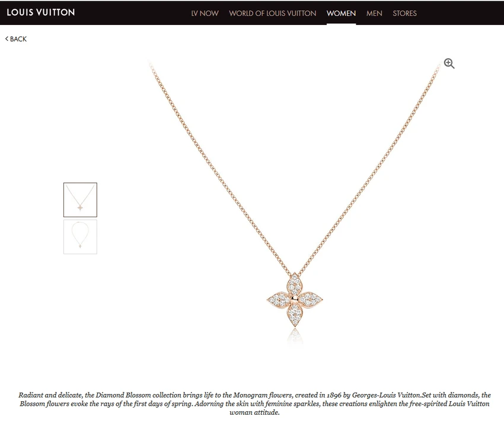
Task: Open World of Louis Vuitton menu
Action: point(273,13)
